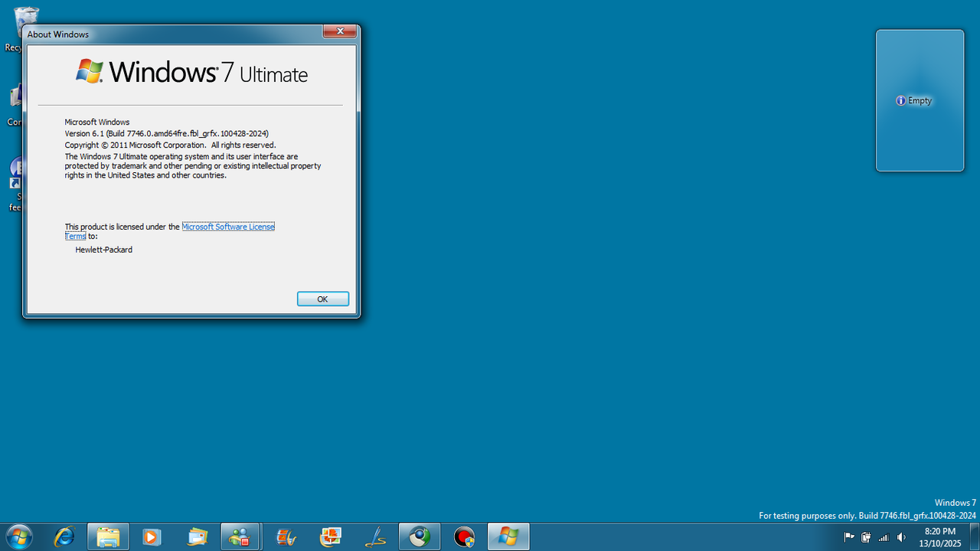Screen dimensions: 980x551
Task: Open Windows Live Photo Gallery taskbar icon
Action: (330, 537)
